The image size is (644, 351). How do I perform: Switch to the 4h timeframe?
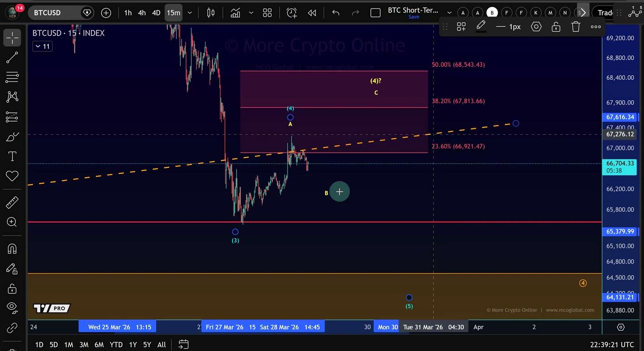[142, 13]
